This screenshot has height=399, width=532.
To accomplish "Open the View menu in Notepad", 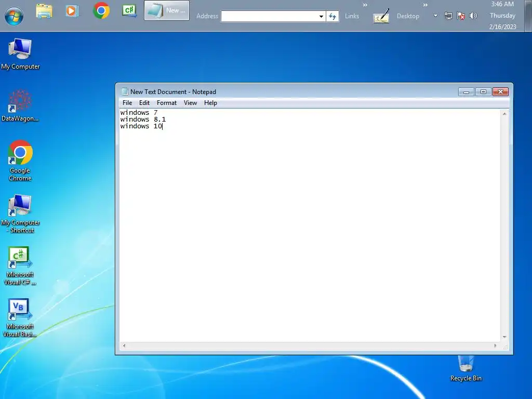I will click(x=190, y=103).
